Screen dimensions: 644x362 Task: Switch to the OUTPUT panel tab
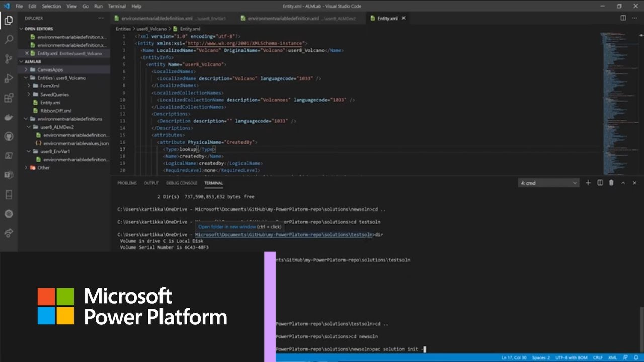coord(151,183)
